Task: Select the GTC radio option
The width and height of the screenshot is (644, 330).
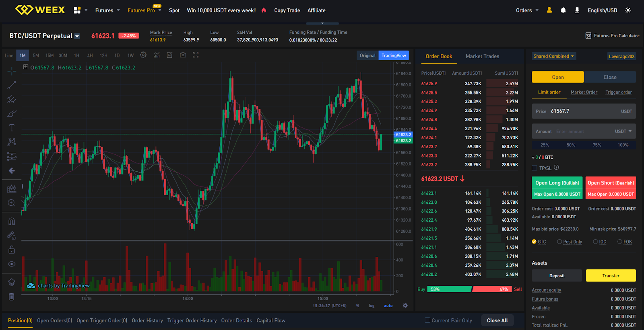Action: [x=534, y=242]
